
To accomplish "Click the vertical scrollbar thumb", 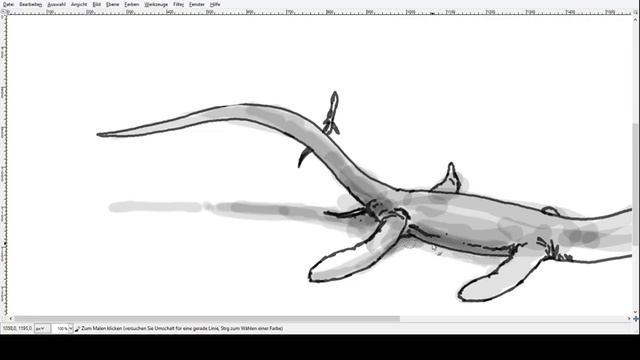I will pos(636,184).
